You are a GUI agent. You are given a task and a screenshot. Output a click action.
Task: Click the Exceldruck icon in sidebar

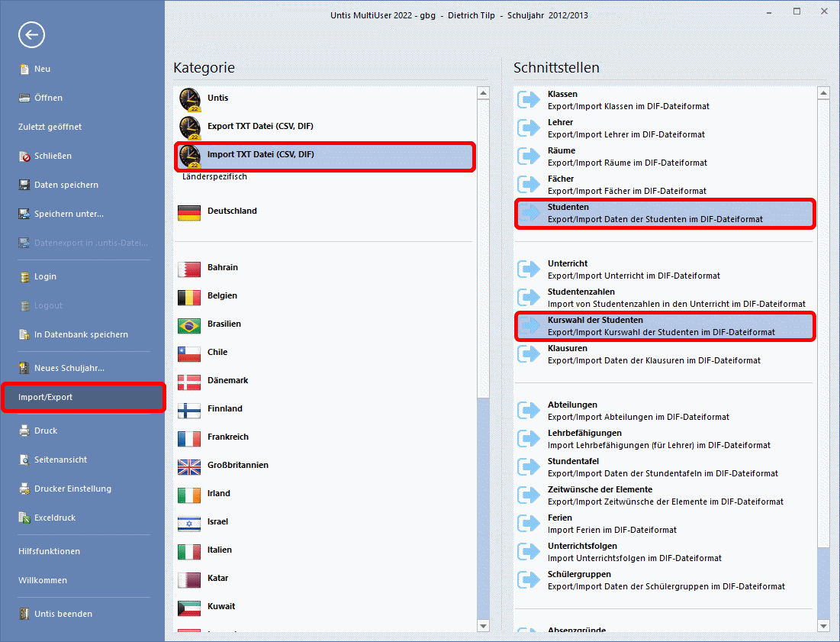point(24,518)
